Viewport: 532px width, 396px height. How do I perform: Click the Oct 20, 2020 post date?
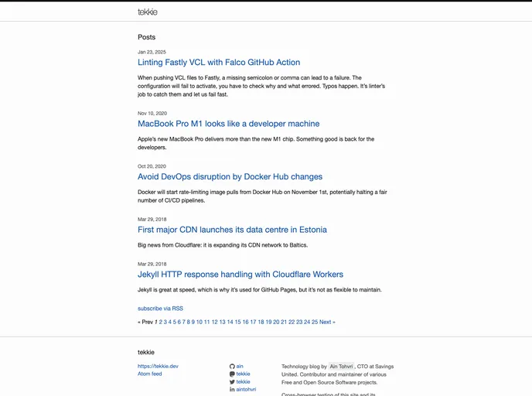coord(152,166)
